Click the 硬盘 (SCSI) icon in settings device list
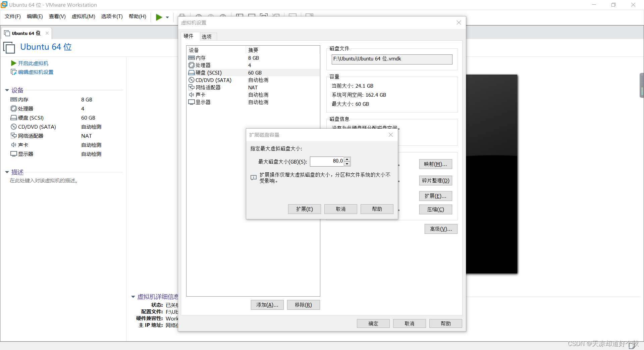Screen dimensions: 644x350 (x=192, y=73)
